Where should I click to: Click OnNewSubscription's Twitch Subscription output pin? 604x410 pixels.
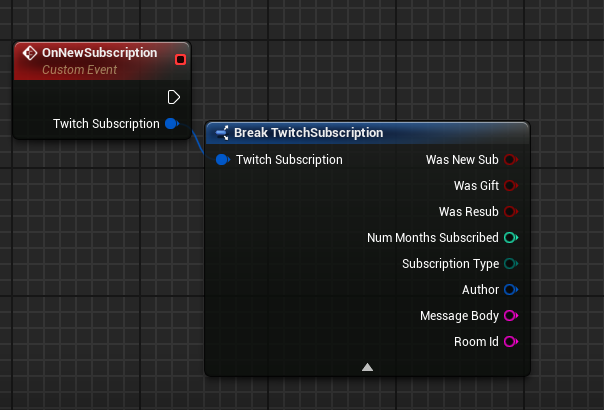171,123
